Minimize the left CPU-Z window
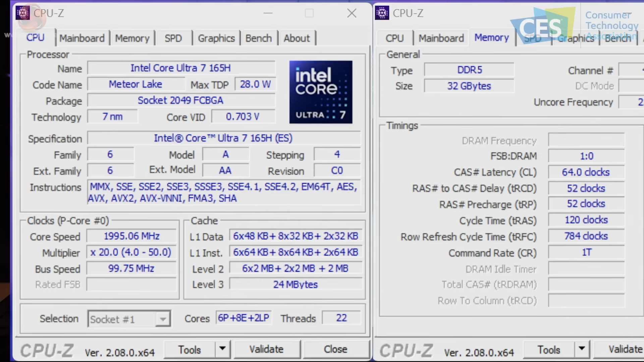This screenshot has height=362, width=644. pos(268,13)
